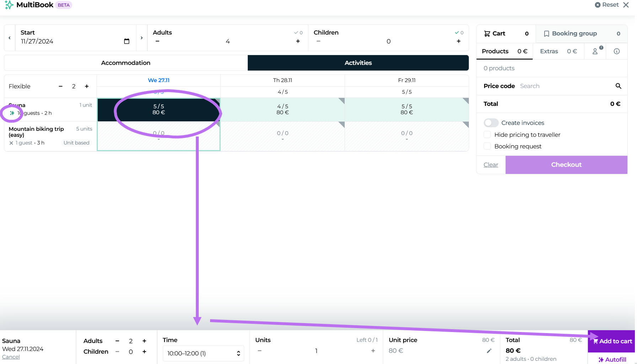Enable the Booking request checkbox

point(487,146)
